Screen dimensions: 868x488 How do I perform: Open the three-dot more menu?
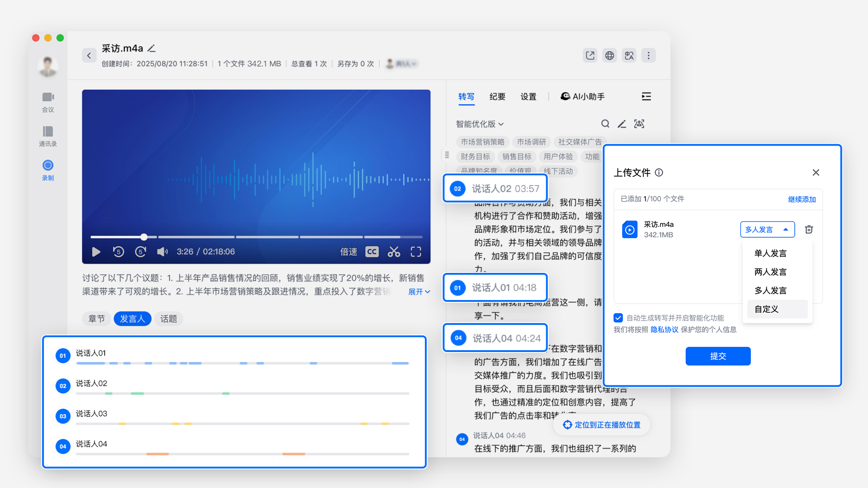pyautogui.click(x=648, y=56)
